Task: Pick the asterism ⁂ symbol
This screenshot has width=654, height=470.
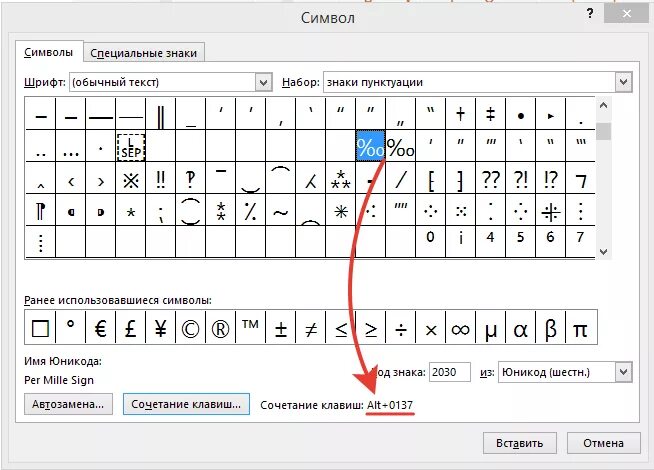Action: coord(340,178)
